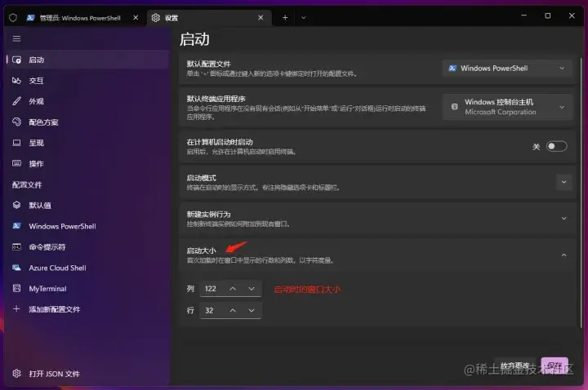Click the 呈现 monitor icon
588x390 pixels.
[16, 143]
